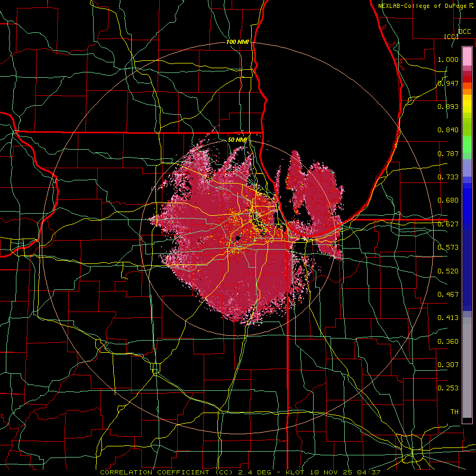Pick the light pink top color bar segment
This screenshot has width=476, height=476.
pos(467,57)
